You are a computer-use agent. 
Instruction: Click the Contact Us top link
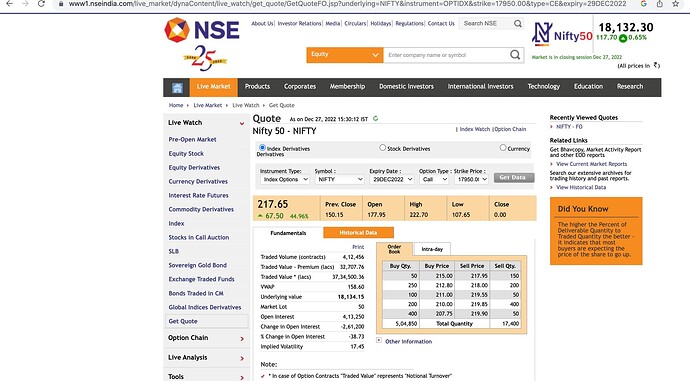click(441, 23)
